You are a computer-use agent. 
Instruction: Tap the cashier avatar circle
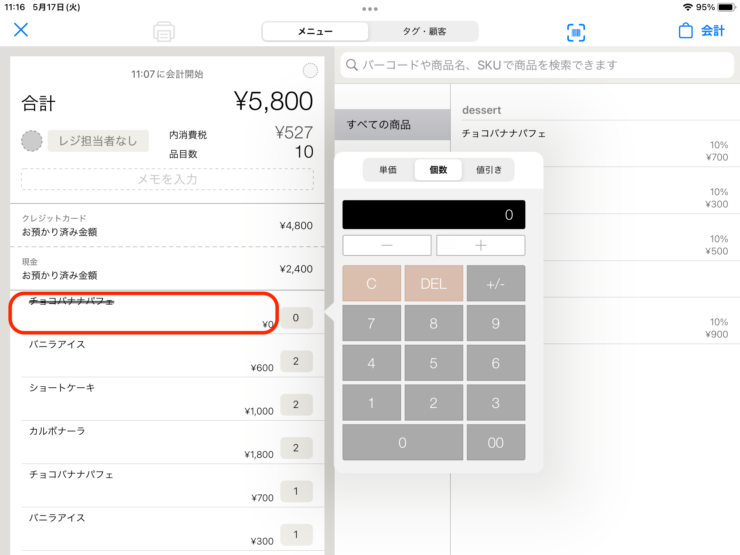tap(32, 141)
